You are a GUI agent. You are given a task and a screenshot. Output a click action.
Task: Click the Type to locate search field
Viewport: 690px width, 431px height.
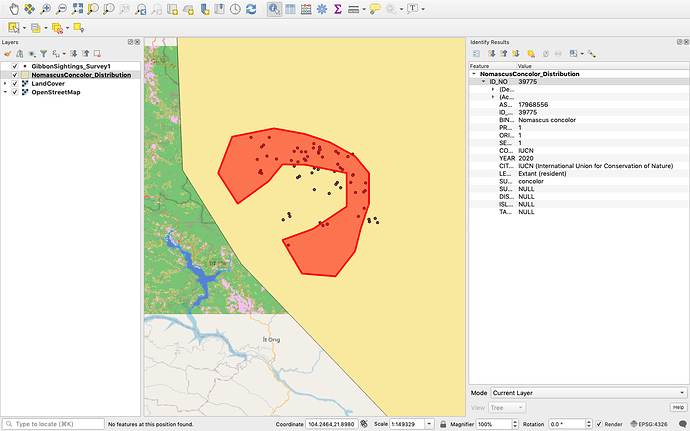(53, 424)
